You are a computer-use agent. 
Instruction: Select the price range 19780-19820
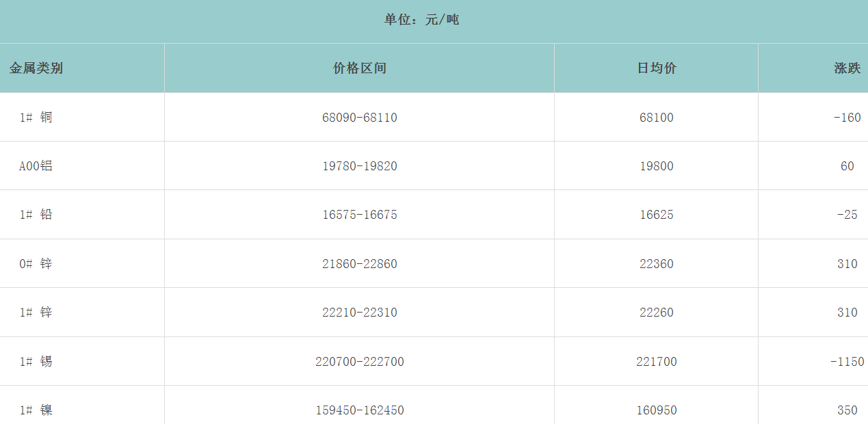pos(360,166)
